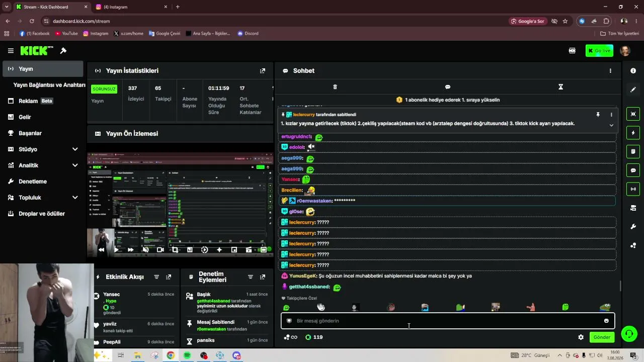The height and width of the screenshot is (362, 644).
Task: Click the getthat4ssbaned username in chat
Action: pyautogui.click(x=309, y=287)
